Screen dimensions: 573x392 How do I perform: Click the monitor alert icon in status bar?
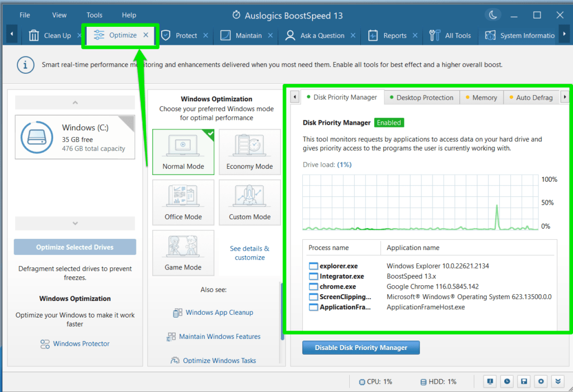tap(490, 381)
